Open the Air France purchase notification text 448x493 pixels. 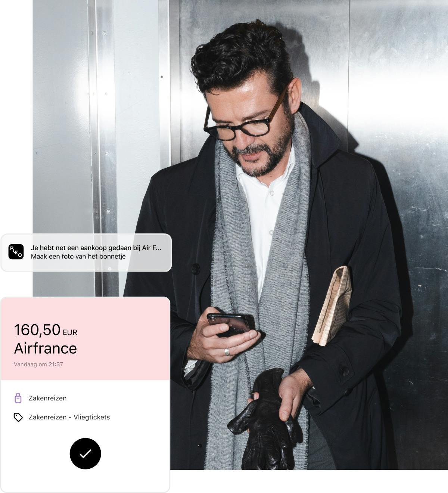click(x=96, y=248)
